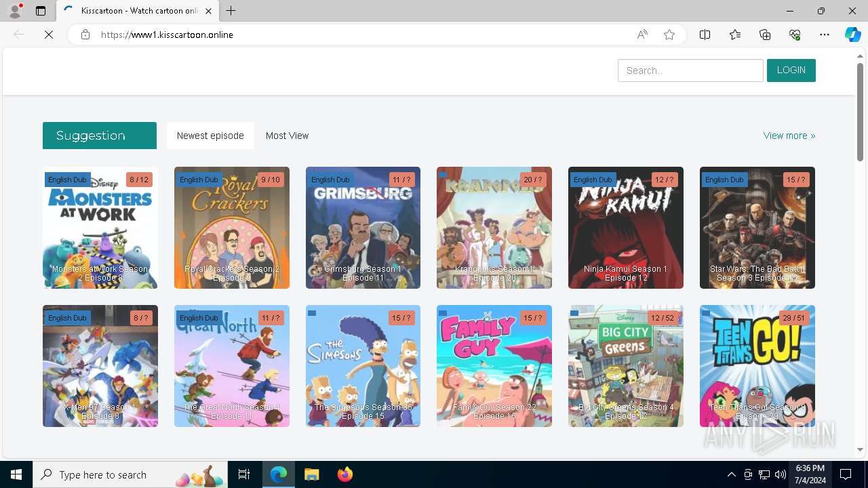Add this page to favorites
The image size is (868, 488).
(x=669, y=35)
